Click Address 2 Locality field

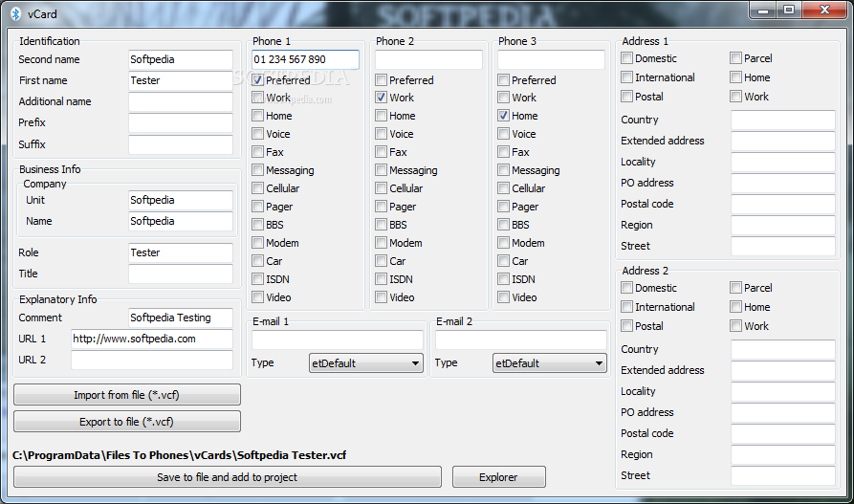coord(782,391)
